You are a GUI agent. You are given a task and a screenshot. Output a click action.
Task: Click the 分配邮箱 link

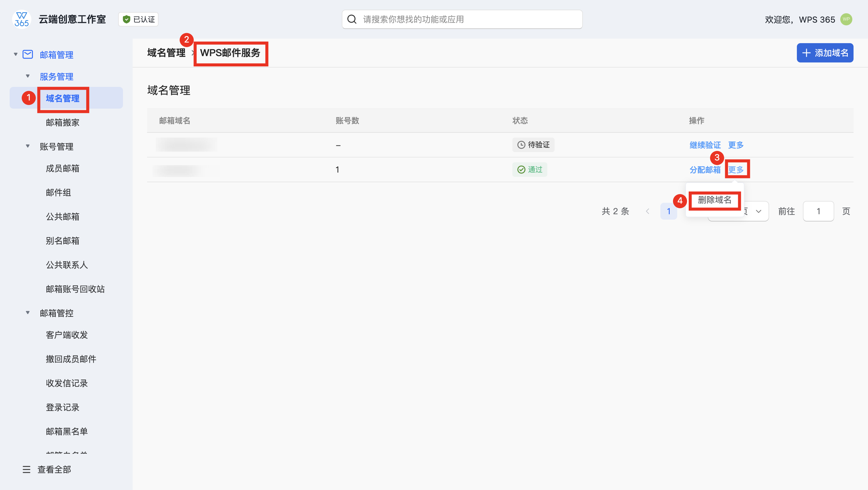(705, 170)
